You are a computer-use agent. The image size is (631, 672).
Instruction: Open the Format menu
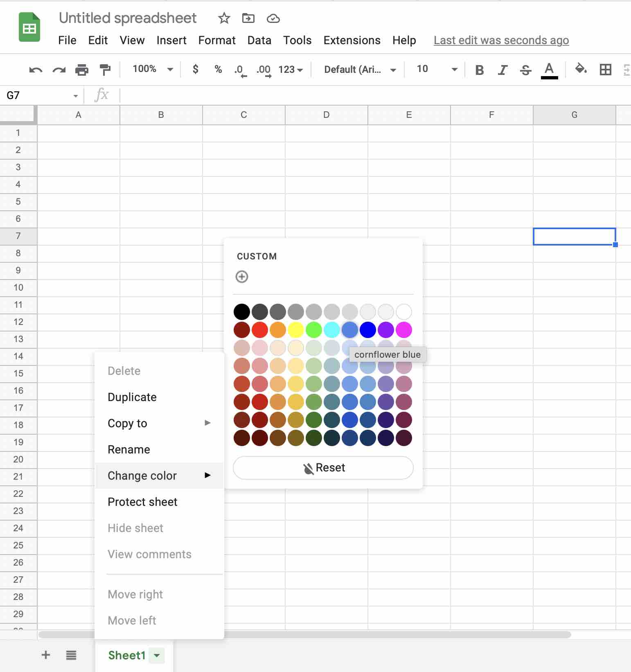(216, 40)
